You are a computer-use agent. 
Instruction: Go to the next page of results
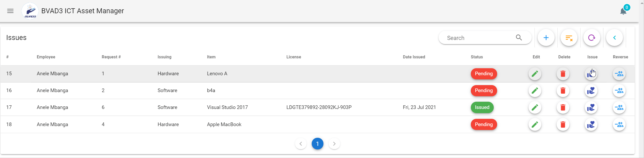[x=334, y=144]
